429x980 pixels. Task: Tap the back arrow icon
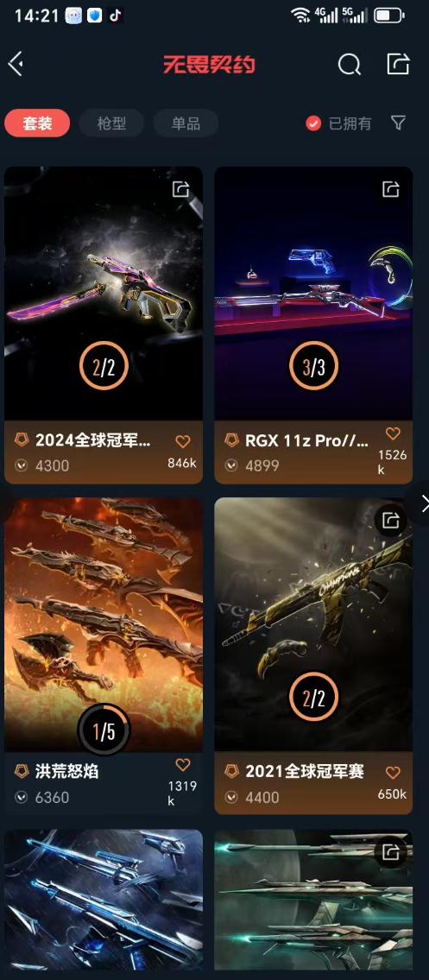click(x=16, y=64)
